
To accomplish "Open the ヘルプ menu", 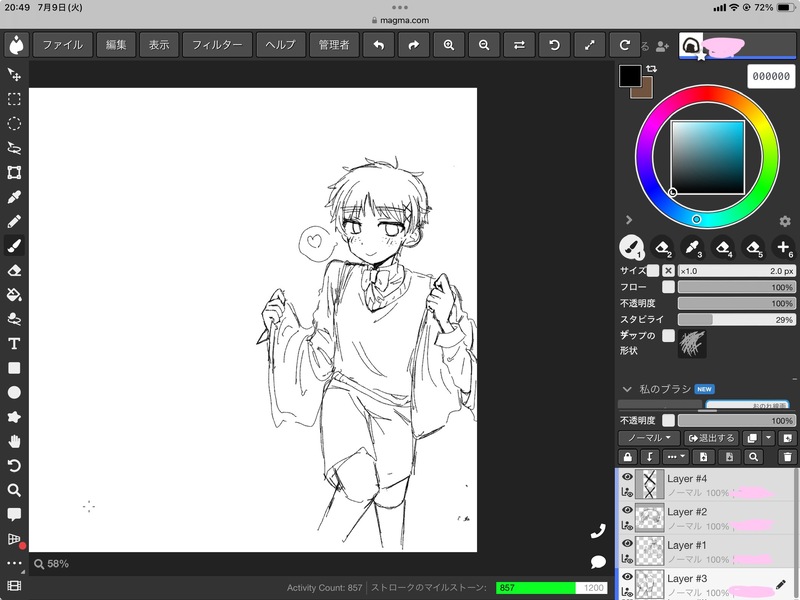I will tap(281, 45).
